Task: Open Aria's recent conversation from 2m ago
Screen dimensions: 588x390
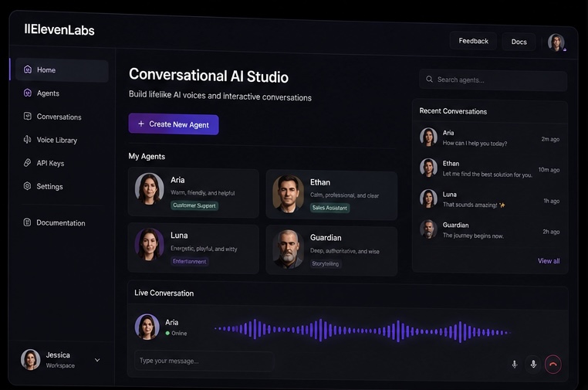Action: tap(490, 138)
